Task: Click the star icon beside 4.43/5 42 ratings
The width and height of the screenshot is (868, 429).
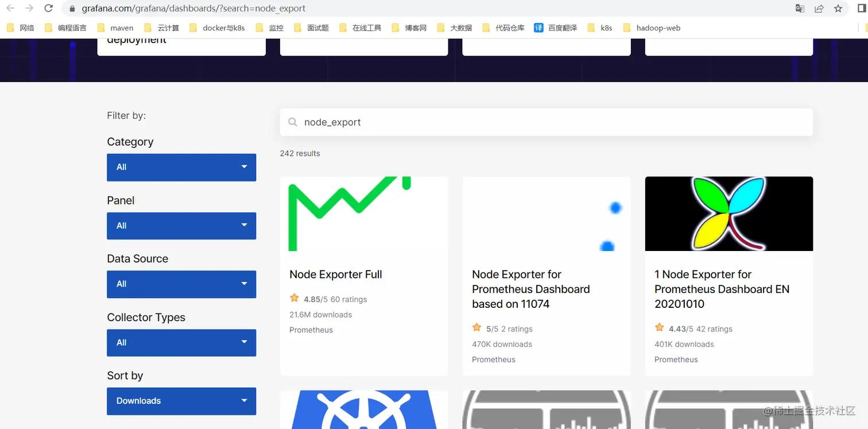Action: [660, 328]
